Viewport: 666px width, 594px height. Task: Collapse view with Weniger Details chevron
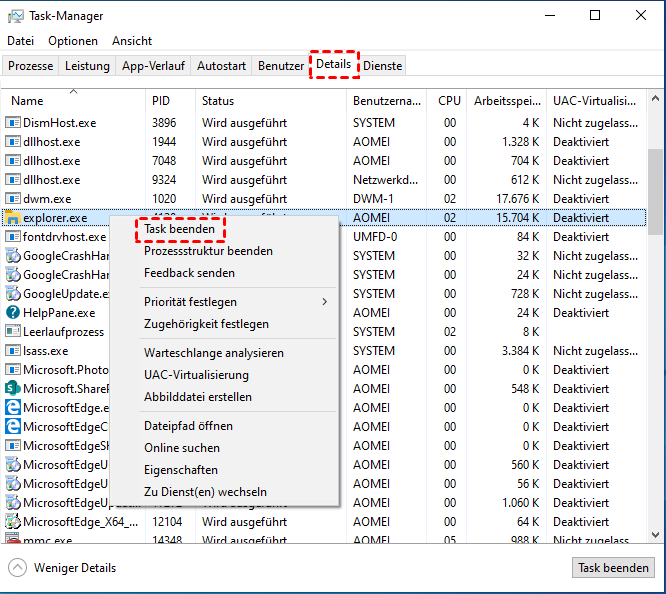click(x=18, y=568)
